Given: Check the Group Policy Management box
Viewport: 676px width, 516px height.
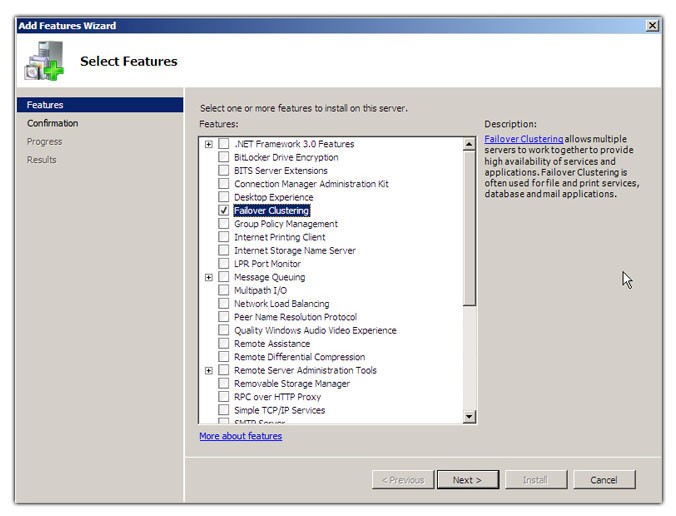Looking at the screenshot, I should [x=223, y=223].
